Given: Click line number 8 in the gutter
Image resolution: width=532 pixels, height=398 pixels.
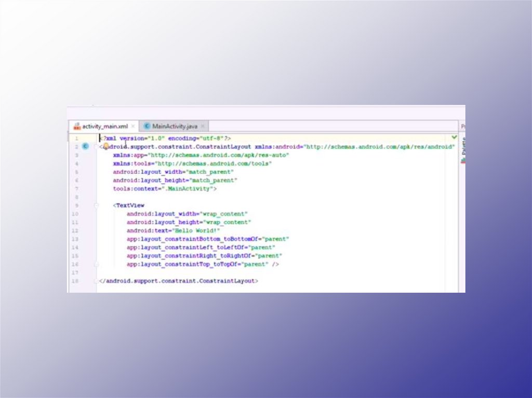Looking at the screenshot, I should [77, 197].
